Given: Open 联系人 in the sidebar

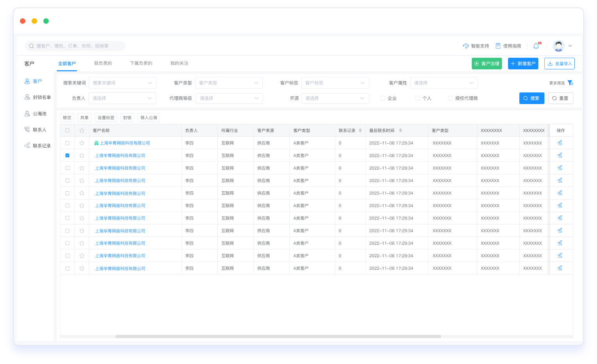Looking at the screenshot, I should [x=35, y=129].
